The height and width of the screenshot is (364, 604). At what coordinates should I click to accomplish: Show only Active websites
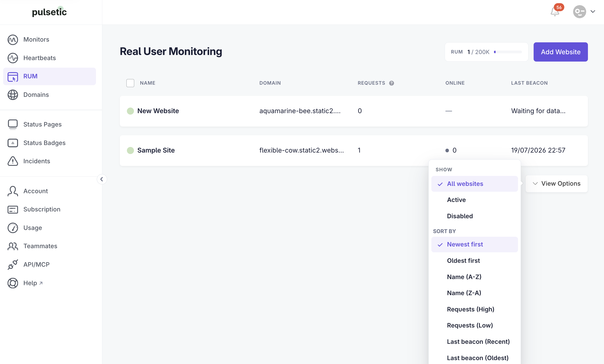coord(474,200)
